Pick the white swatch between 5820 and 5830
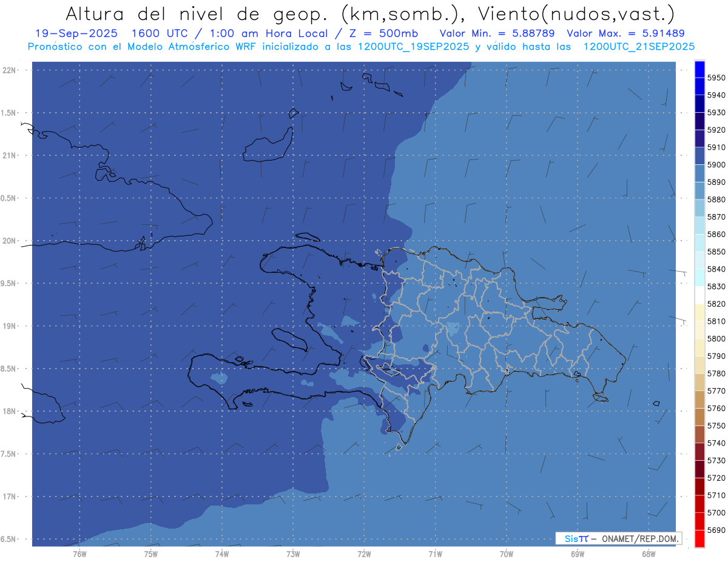This screenshot has height=562, width=728. pyautogui.click(x=699, y=295)
